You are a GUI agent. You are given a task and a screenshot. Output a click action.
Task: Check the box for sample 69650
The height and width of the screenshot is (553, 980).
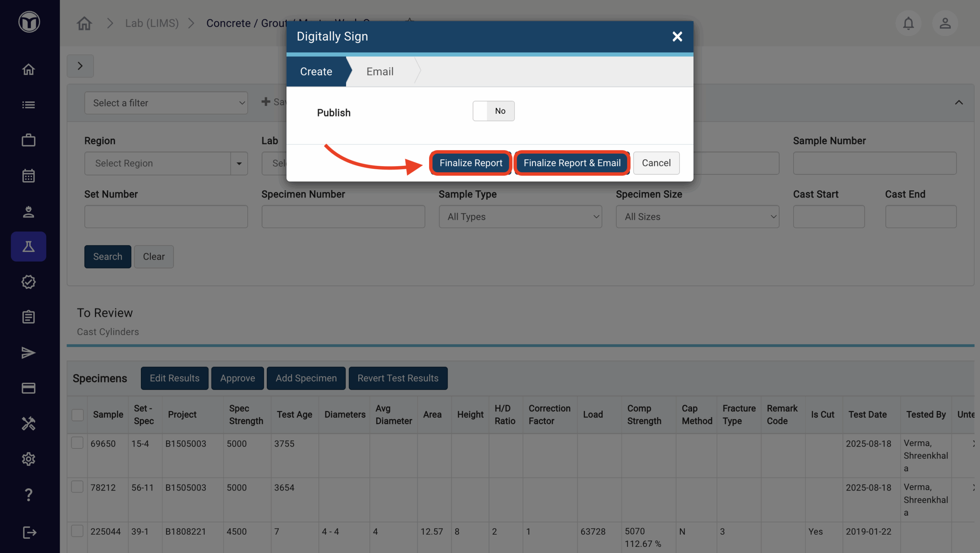click(77, 443)
